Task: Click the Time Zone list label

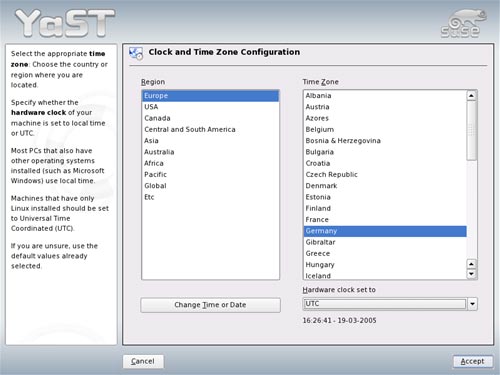Action: tap(320, 82)
